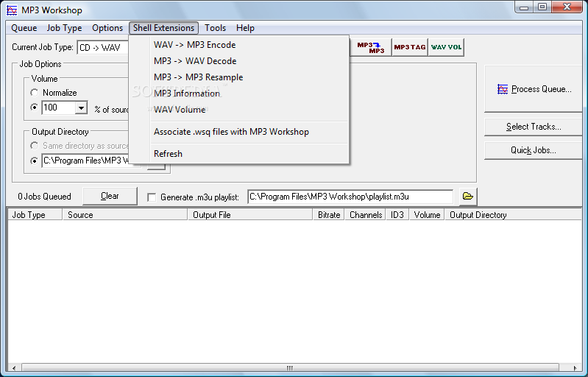Expand the volume percentage dropdown arrow

pos(81,108)
